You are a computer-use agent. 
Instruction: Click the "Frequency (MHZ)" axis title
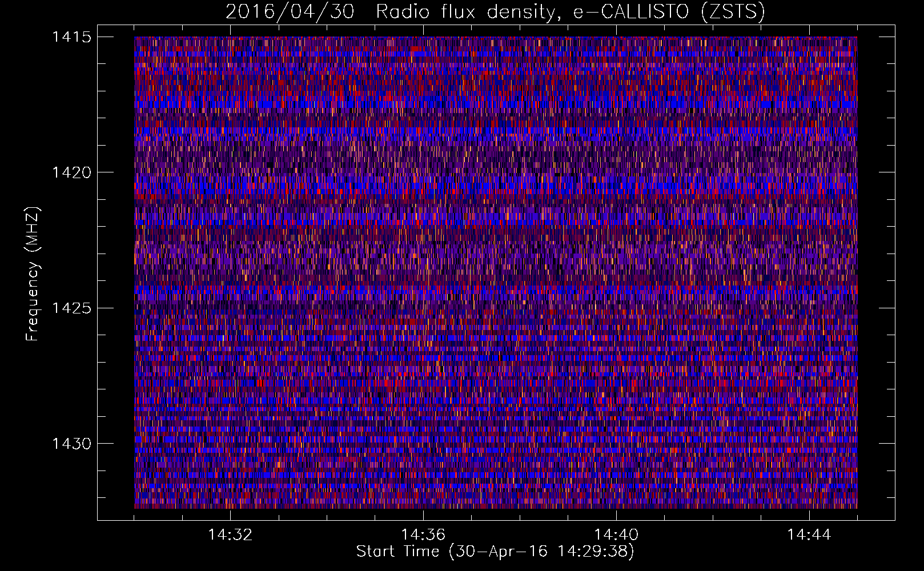tap(33, 274)
